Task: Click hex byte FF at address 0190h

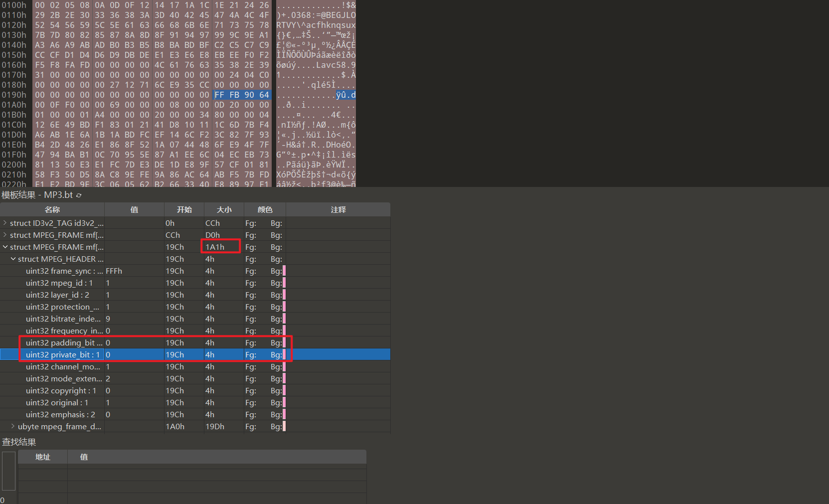Action: tap(219, 95)
